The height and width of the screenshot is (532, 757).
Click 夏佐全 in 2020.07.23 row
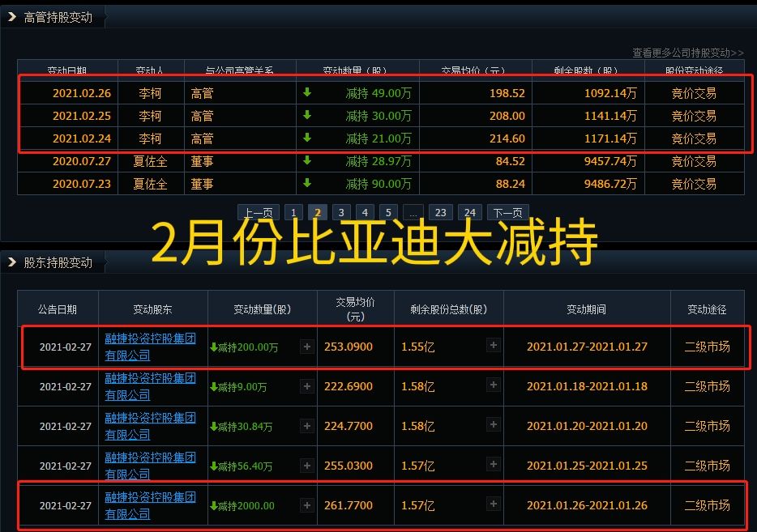tap(150, 184)
